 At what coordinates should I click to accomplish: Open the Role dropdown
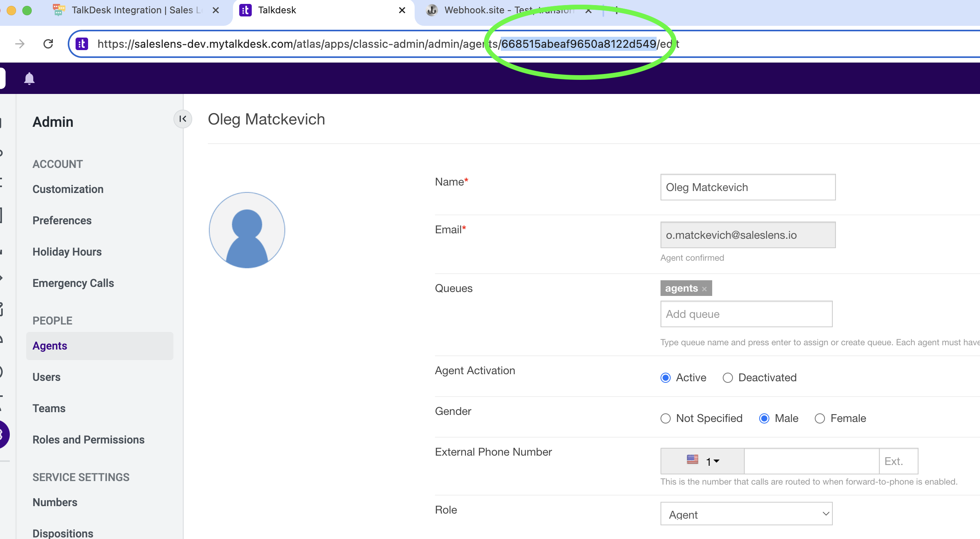[x=746, y=514]
